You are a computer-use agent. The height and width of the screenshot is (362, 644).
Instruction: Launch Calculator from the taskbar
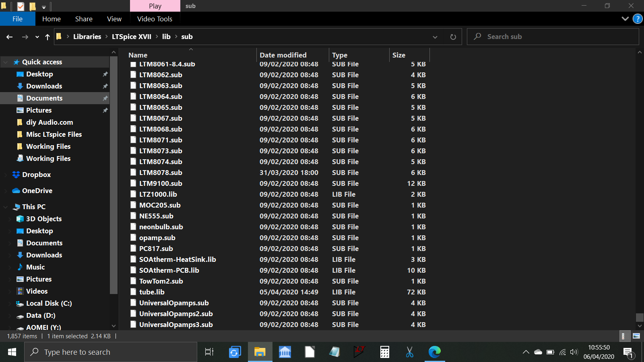point(385,352)
